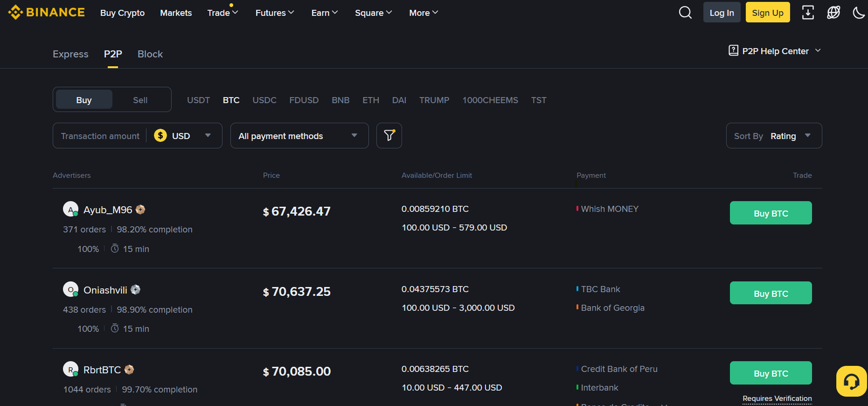Open the support headset chat icon
Image resolution: width=868 pixels, height=406 pixels.
click(851, 382)
